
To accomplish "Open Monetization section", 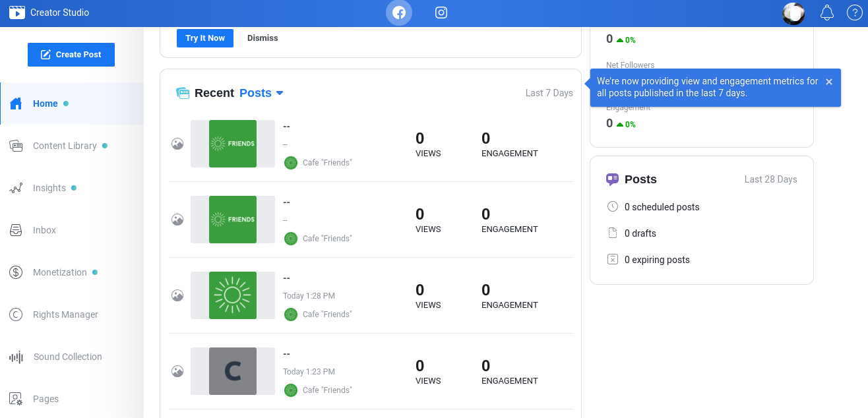I will pos(59,272).
